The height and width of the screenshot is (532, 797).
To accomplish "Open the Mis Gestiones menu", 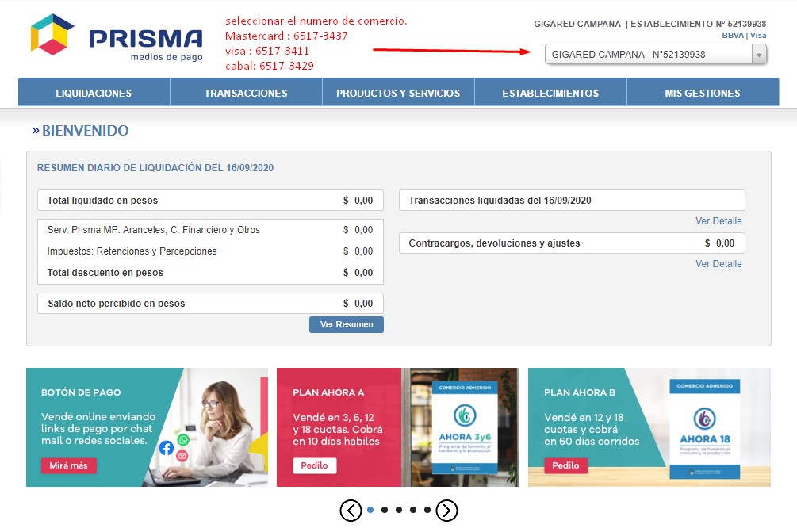I will coord(702,93).
